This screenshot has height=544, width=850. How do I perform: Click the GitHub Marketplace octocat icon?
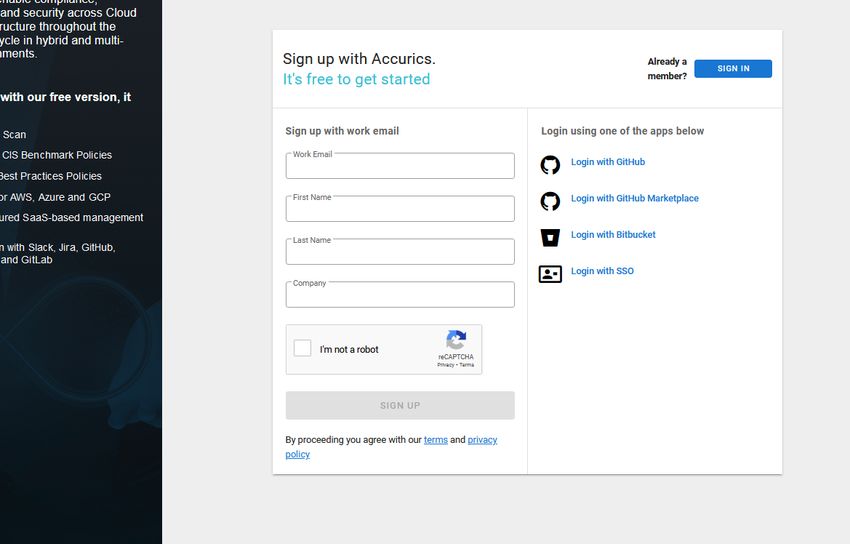point(550,201)
